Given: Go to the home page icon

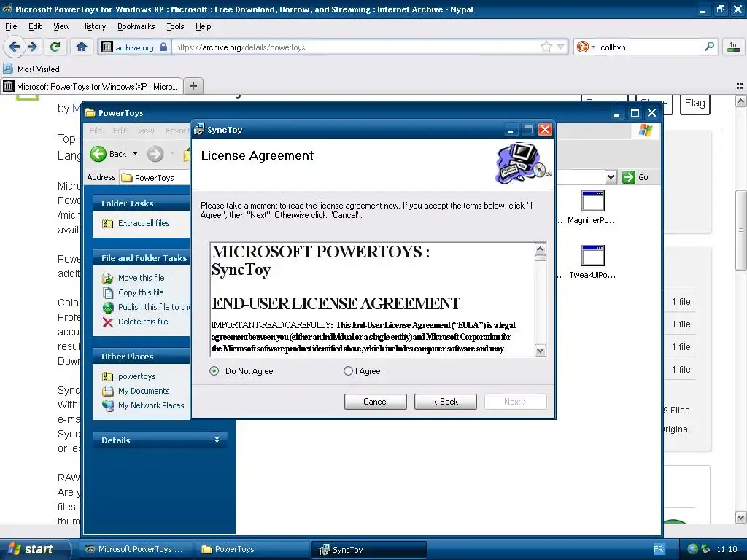Looking at the screenshot, I should tap(82, 47).
